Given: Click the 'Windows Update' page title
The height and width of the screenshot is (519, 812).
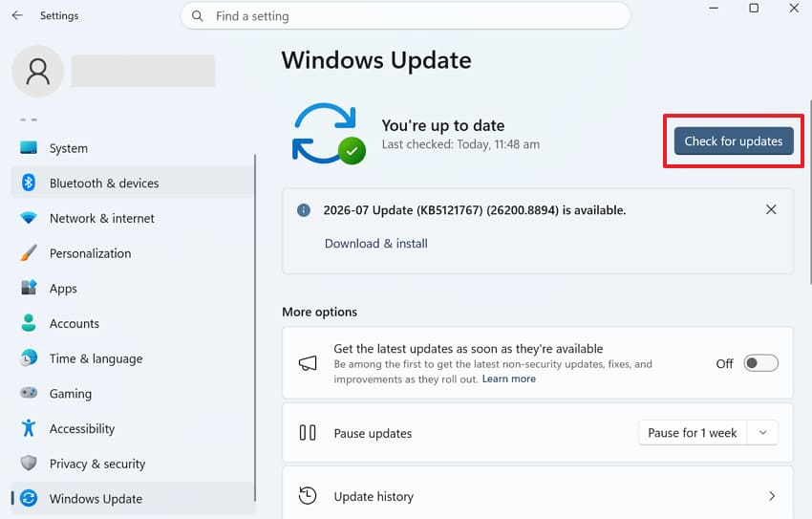Looking at the screenshot, I should (x=376, y=60).
